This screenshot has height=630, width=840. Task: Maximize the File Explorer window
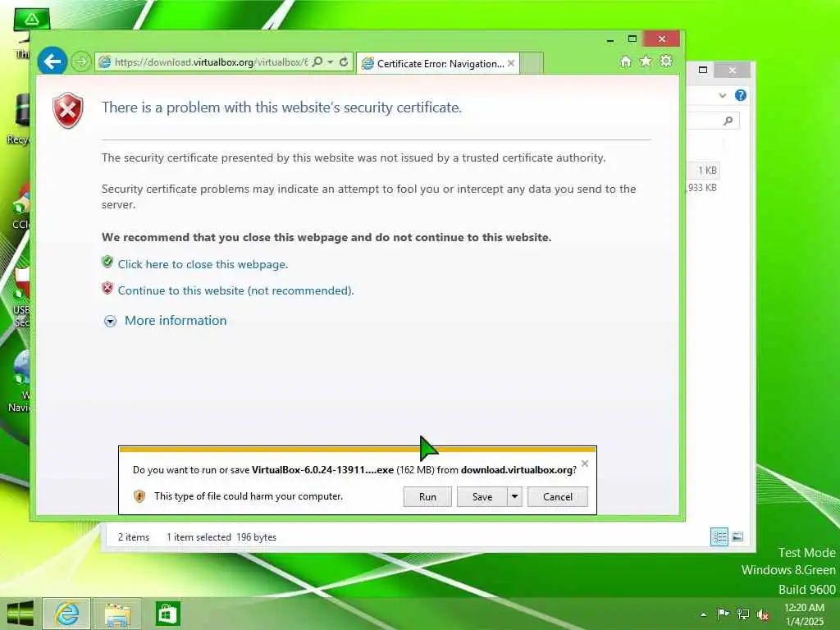click(x=703, y=71)
